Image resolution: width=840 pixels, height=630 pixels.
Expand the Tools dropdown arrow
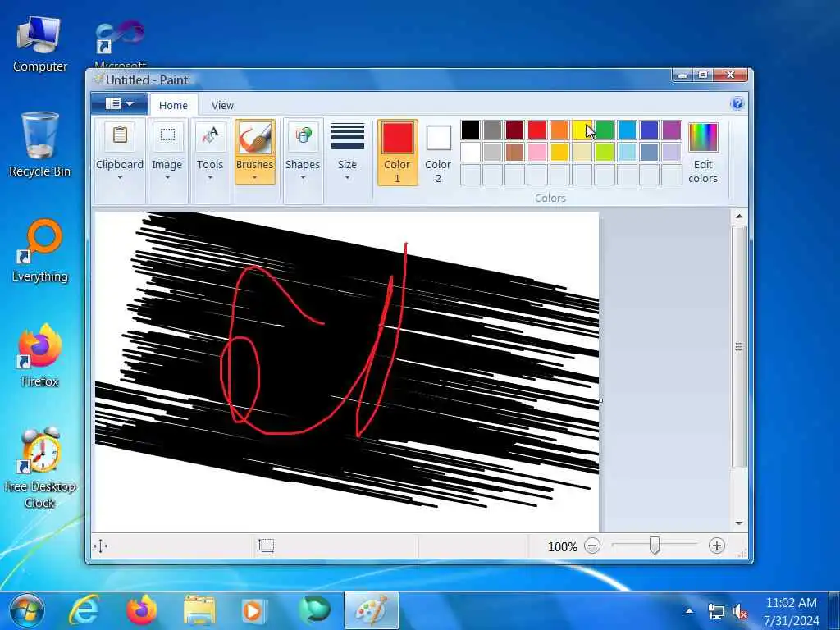pos(210,178)
